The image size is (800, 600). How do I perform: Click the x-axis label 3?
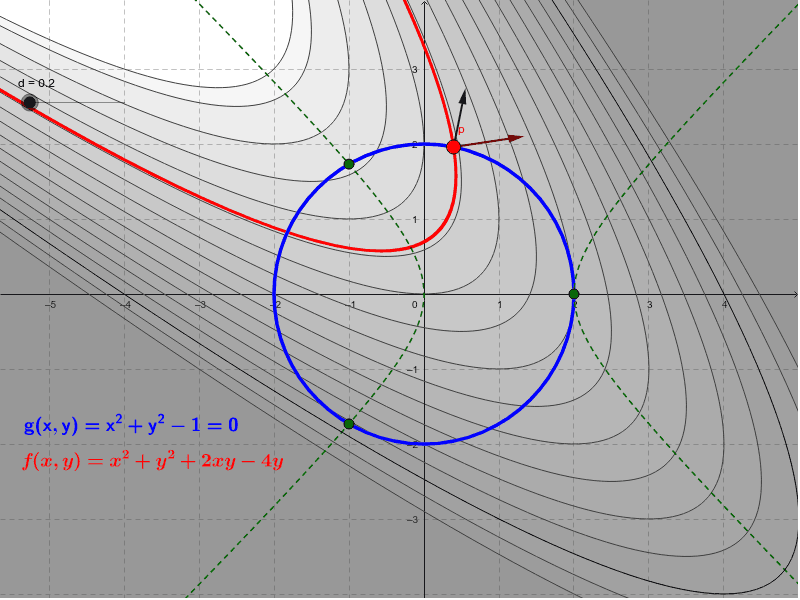(x=649, y=305)
